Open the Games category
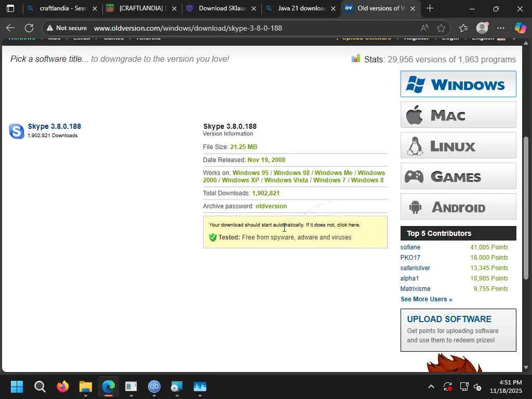This screenshot has height=399, width=532. click(458, 176)
